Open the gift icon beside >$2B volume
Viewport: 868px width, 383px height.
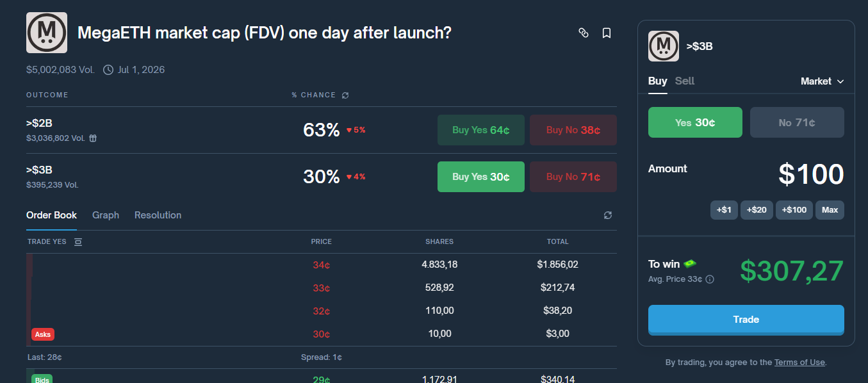93,138
